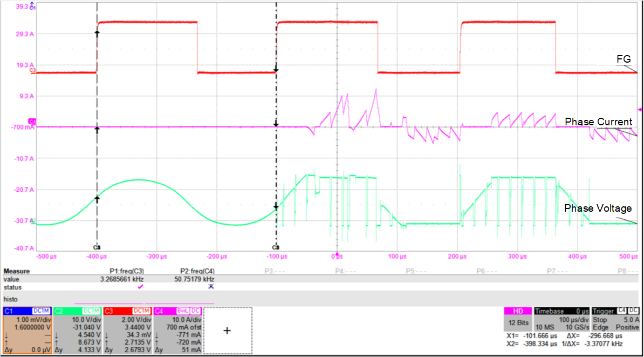
Task: Select the right cursor marker at -100 µs
Action: point(276,247)
